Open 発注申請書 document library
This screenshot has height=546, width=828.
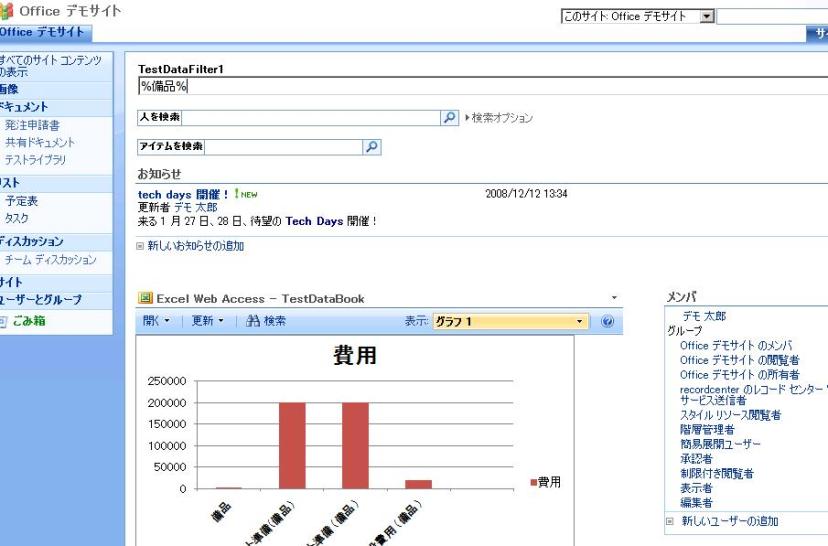pyautogui.click(x=32, y=125)
